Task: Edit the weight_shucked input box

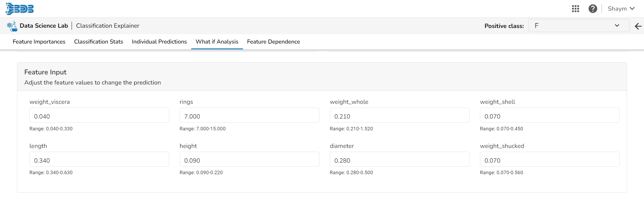Action: click(x=550, y=159)
